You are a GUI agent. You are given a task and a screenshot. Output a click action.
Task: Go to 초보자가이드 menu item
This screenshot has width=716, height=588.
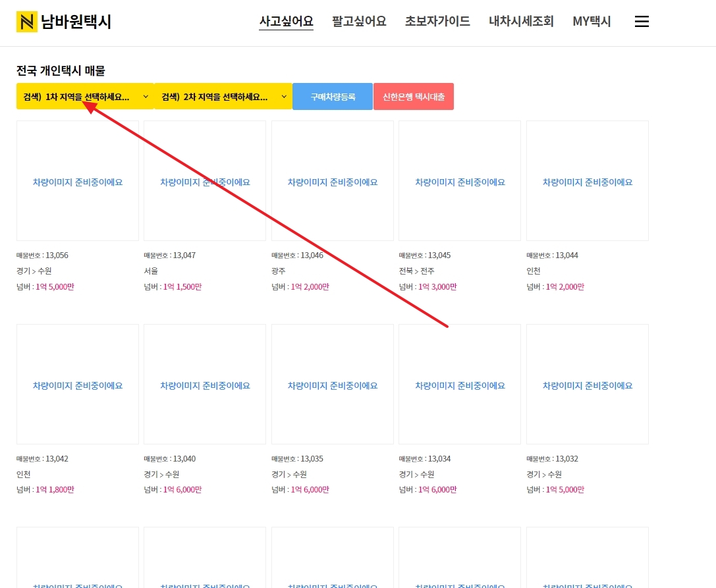click(437, 22)
